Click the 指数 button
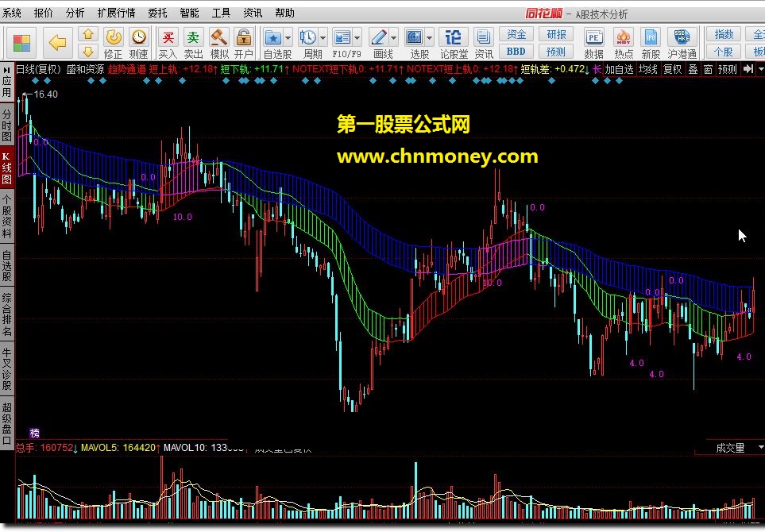Screen dimensions: 765x532 [724, 34]
